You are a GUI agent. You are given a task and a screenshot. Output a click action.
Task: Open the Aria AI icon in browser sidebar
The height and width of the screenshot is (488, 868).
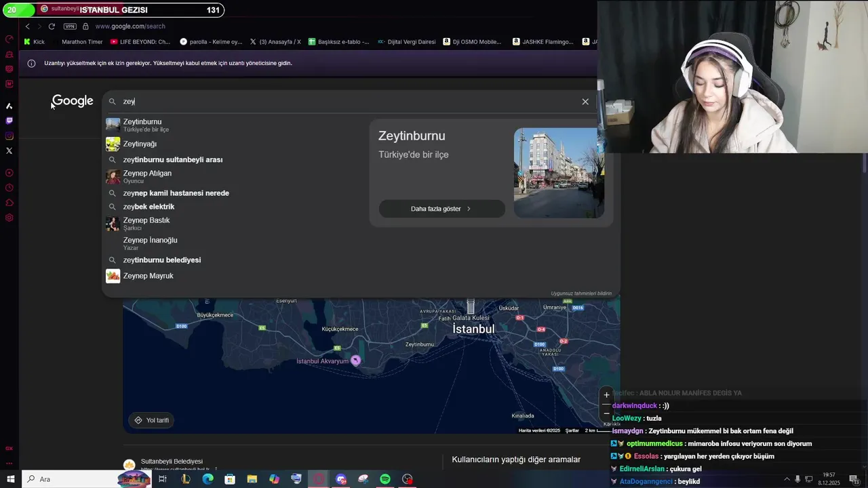[x=9, y=106]
